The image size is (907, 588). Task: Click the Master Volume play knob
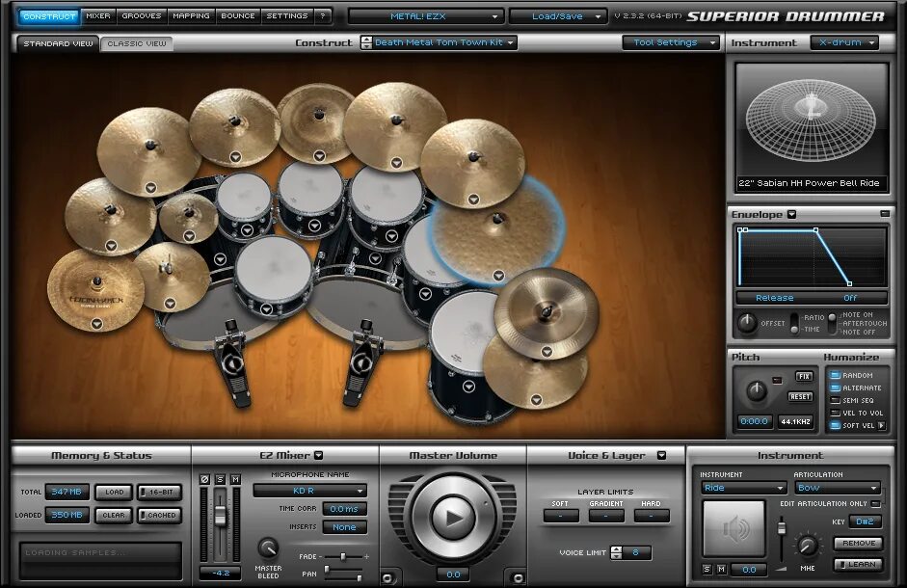(453, 518)
